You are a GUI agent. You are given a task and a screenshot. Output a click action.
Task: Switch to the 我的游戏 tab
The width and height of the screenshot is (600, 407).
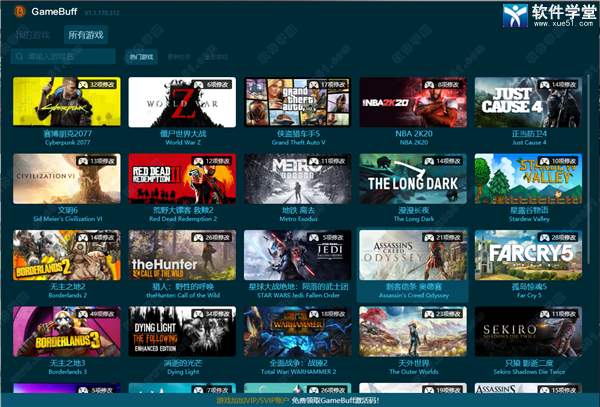point(32,36)
